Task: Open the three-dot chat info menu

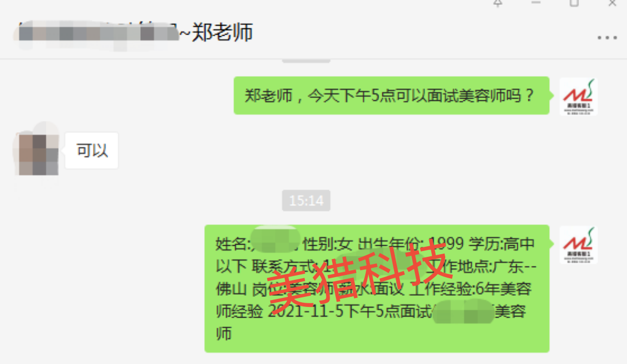Action: coord(607,37)
